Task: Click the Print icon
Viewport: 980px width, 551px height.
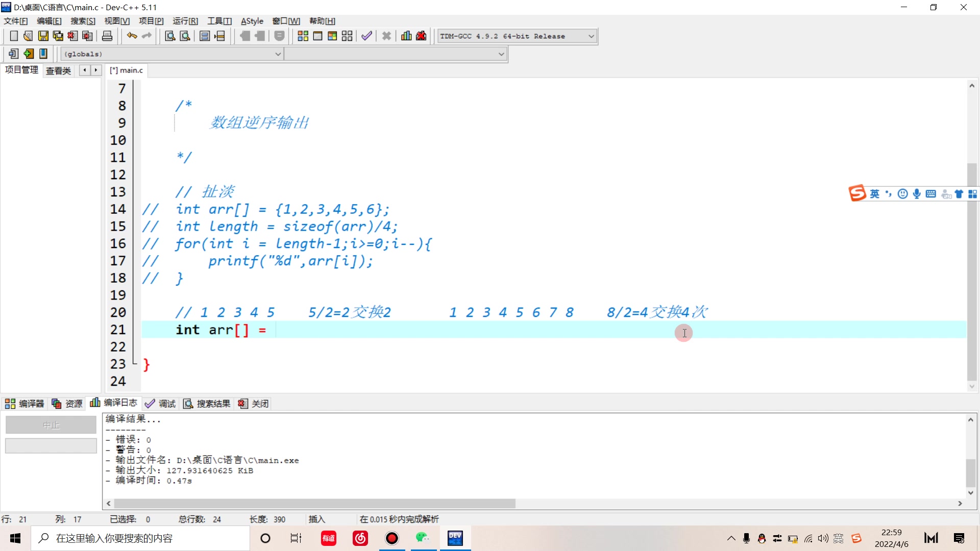Action: coord(107,36)
